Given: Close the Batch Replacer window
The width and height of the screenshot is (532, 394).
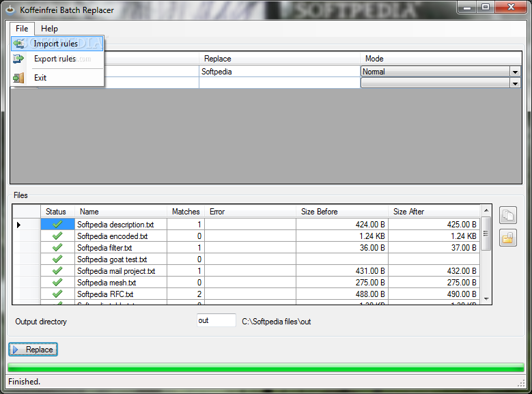Looking at the screenshot, I should tap(511, 7).
